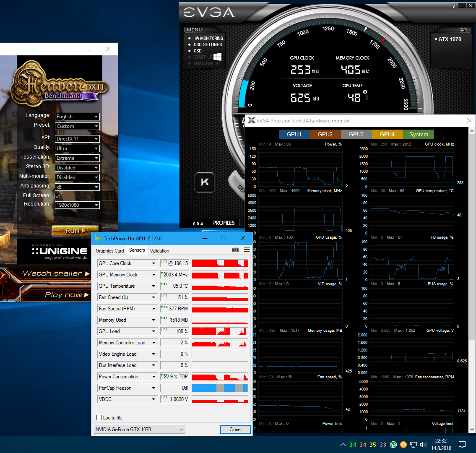476x453 pixels.
Task: Select the GTX 1070 GPU radio entry
Action: (448, 39)
